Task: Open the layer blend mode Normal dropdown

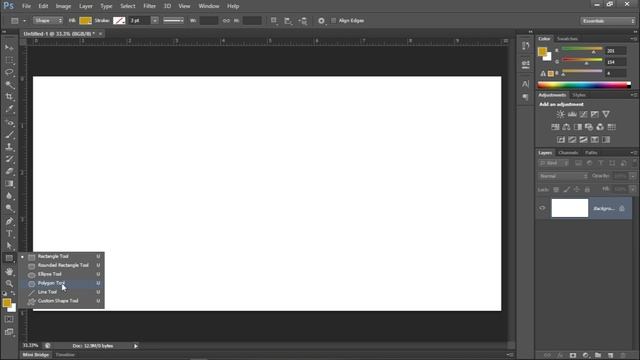Action: click(x=564, y=176)
